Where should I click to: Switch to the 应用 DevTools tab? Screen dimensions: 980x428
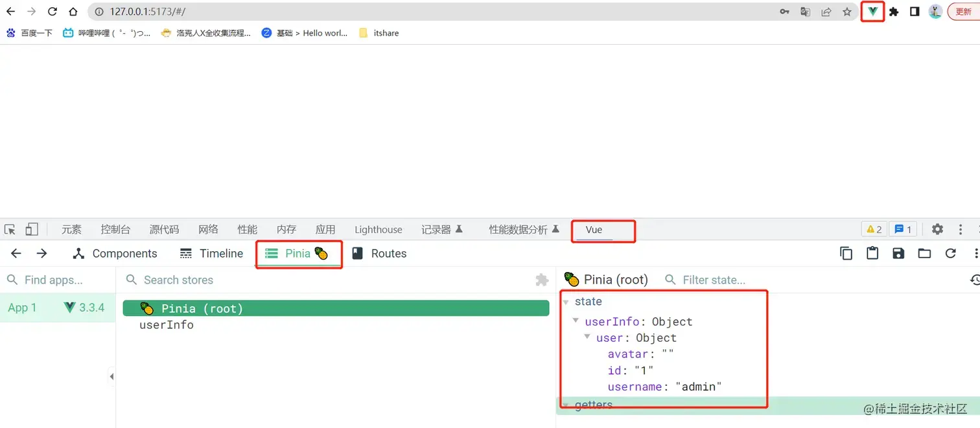tap(325, 229)
